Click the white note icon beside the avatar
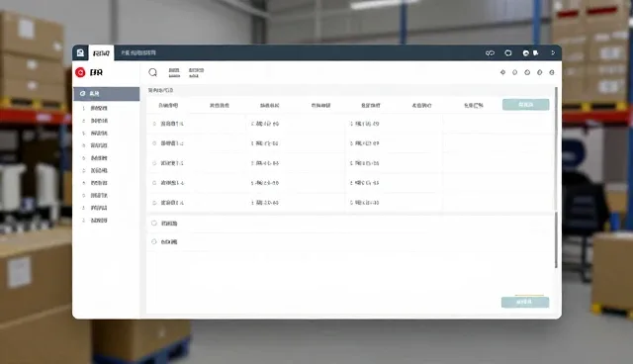This screenshot has height=364, width=633. point(536,52)
